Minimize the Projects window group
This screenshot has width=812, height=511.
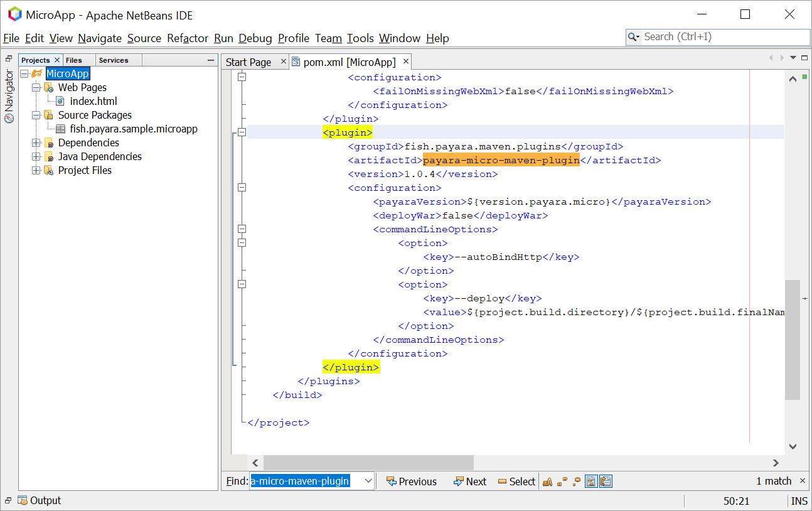click(211, 60)
